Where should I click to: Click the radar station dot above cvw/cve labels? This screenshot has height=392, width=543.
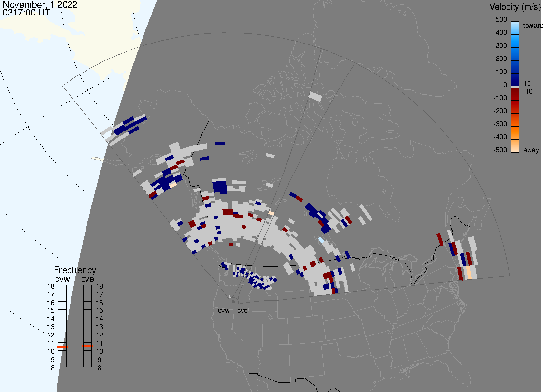pyautogui.click(x=233, y=302)
